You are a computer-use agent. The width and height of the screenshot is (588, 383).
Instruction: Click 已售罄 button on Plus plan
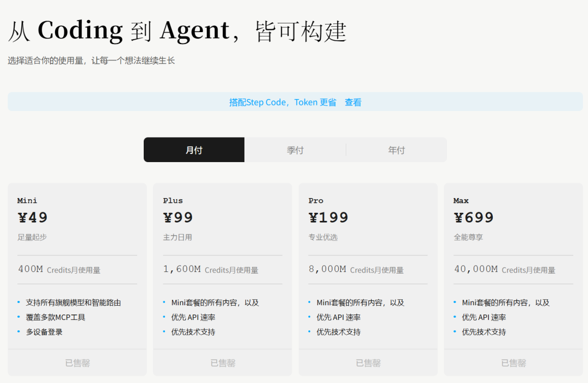tap(223, 363)
